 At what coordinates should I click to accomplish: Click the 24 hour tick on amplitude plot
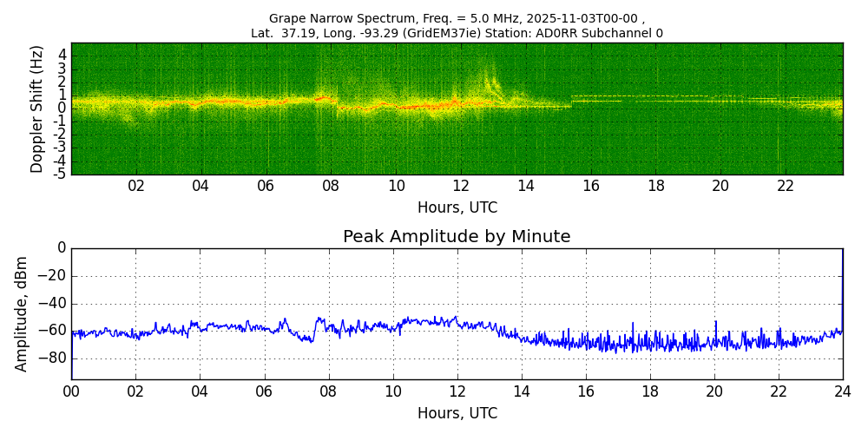coord(842,391)
